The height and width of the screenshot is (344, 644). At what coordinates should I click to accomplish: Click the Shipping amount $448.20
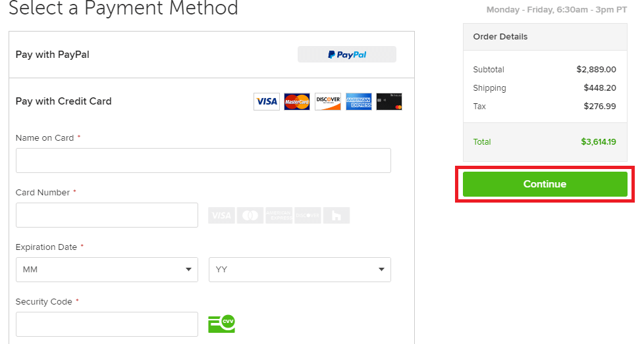coord(600,87)
